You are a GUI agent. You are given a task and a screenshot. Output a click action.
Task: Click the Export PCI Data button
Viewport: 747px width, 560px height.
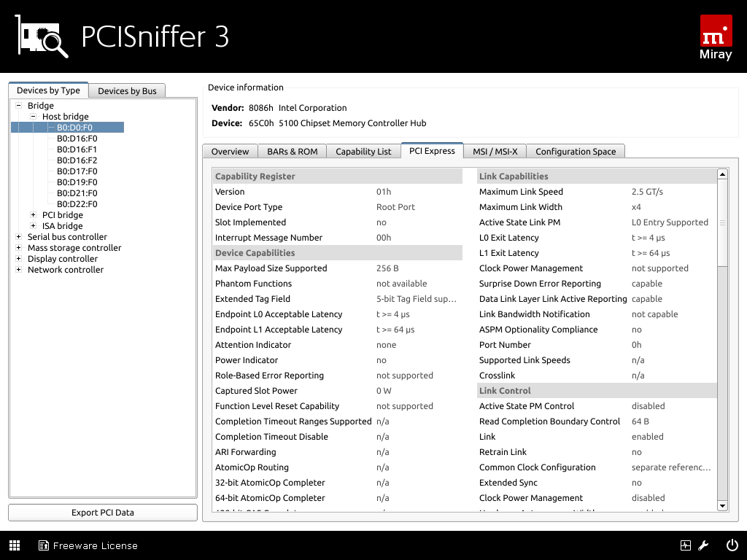pyautogui.click(x=103, y=513)
